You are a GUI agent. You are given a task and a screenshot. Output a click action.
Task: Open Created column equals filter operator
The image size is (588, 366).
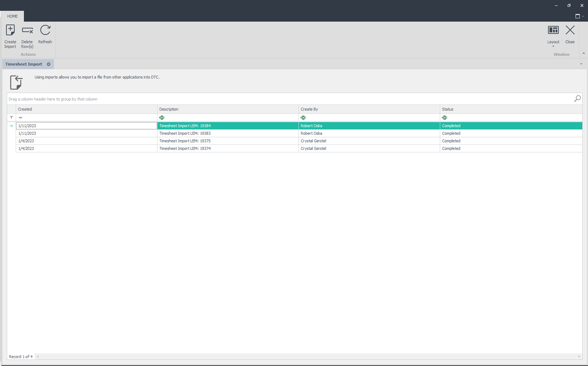click(21, 118)
